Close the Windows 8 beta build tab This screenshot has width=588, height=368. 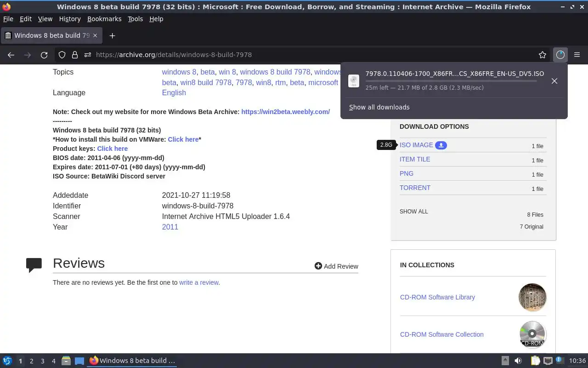click(x=95, y=35)
